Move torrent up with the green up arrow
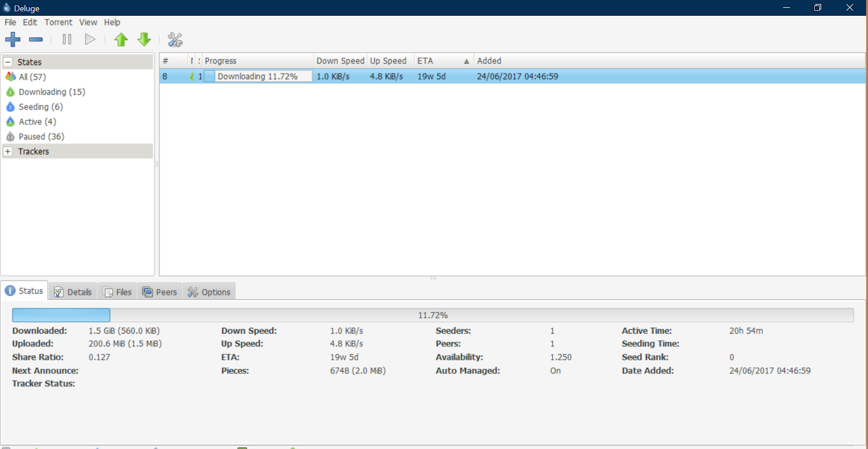868x449 pixels. pyautogui.click(x=121, y=40)
